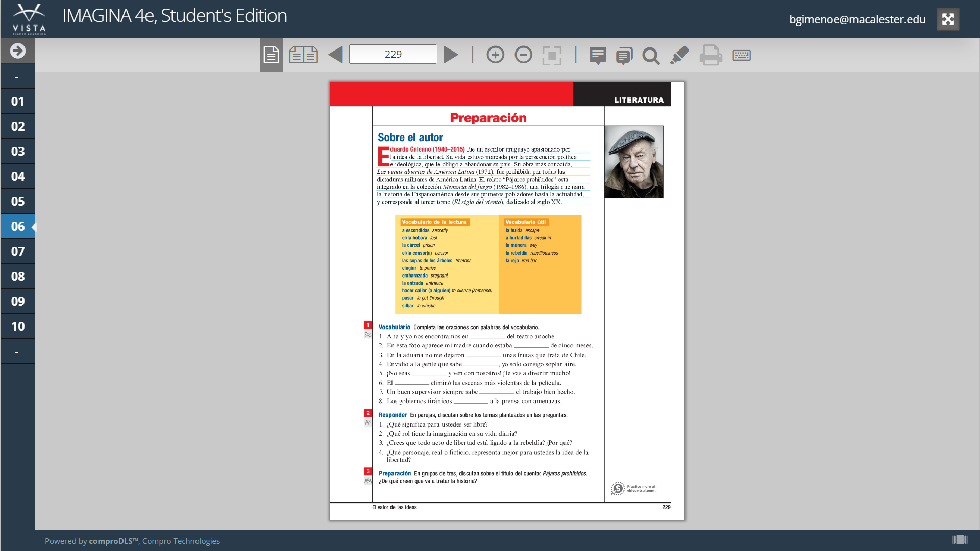Open chapter 01 in sidebar

coord(18,101)
